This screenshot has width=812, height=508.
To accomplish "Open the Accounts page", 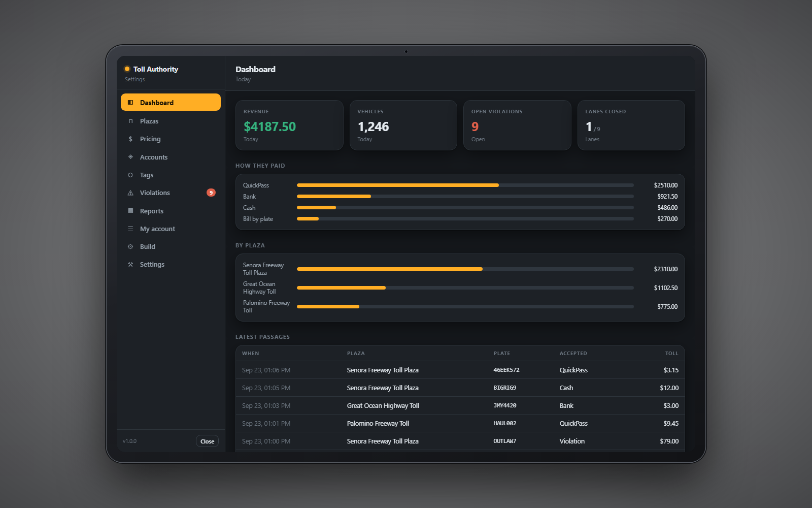I will [171, 157].
